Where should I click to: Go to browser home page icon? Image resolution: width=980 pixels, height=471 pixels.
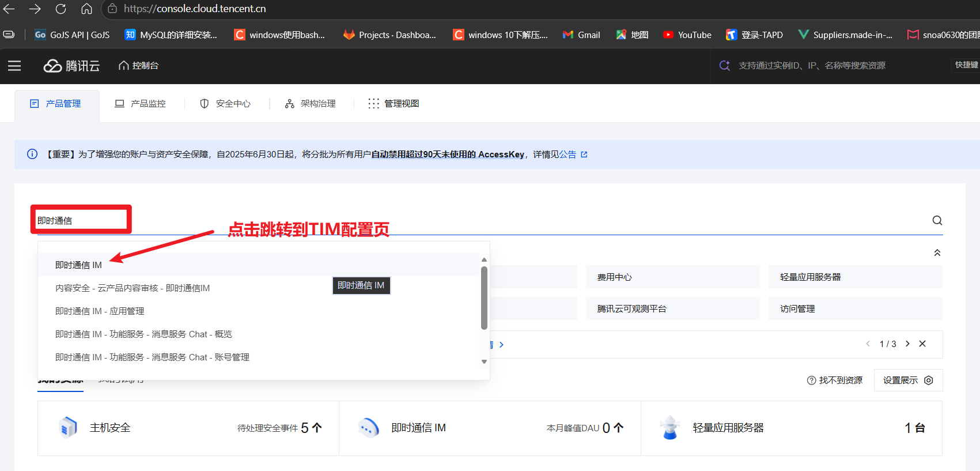point(86,9)
